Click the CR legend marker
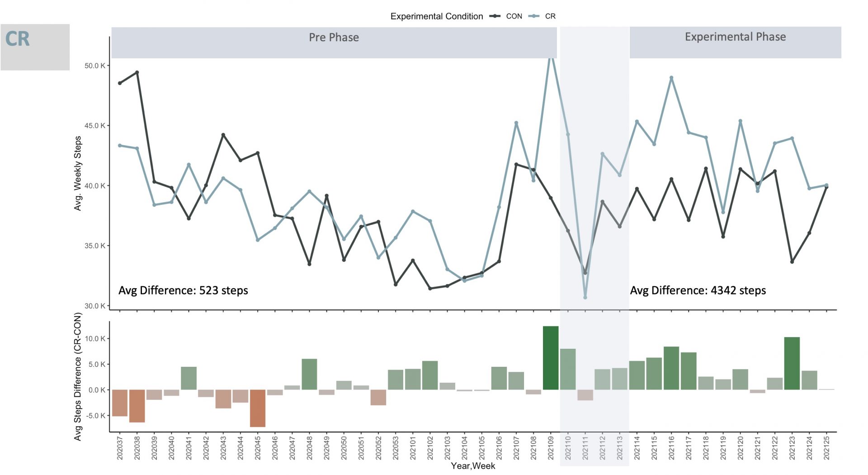Screen dimensions: 868x475 pyautogui.click(x=534, y=16)
